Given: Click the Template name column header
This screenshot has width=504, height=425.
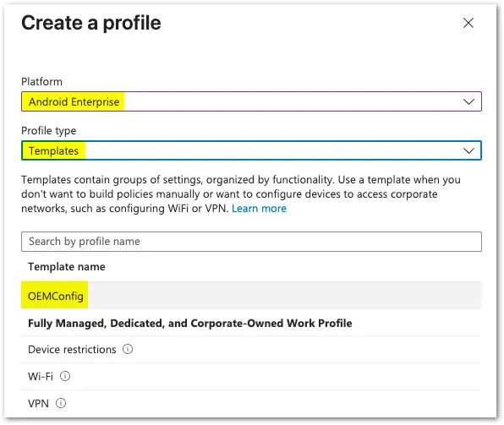Looking at the screenshot, I should [x=67, y=267].
